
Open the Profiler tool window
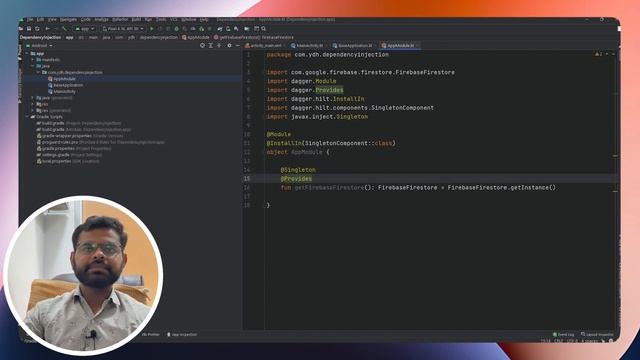click(x=151, y=334)
